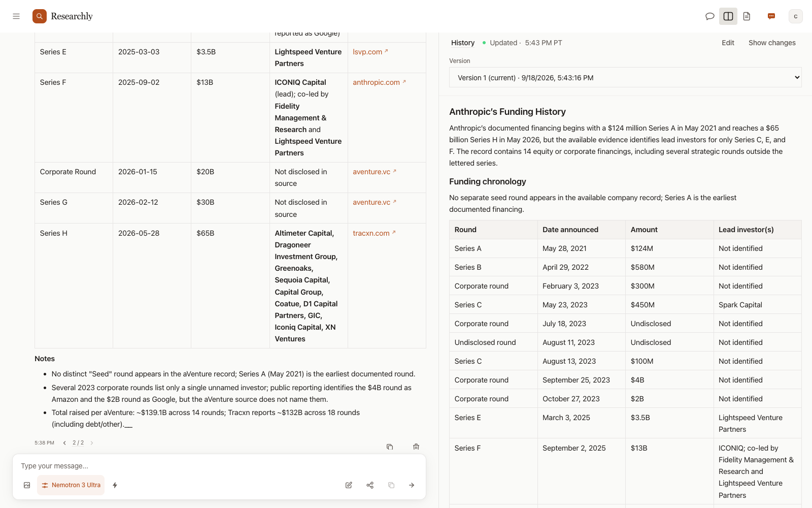Click the "Funding chronology" subheading
This screenshot has height=508, width=812.
pos(488,181)
